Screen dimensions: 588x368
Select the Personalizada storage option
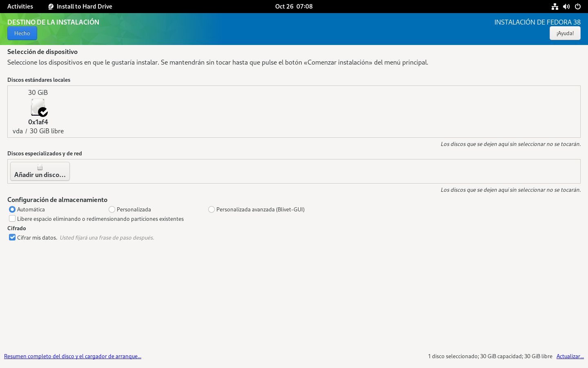coord(112,209)
